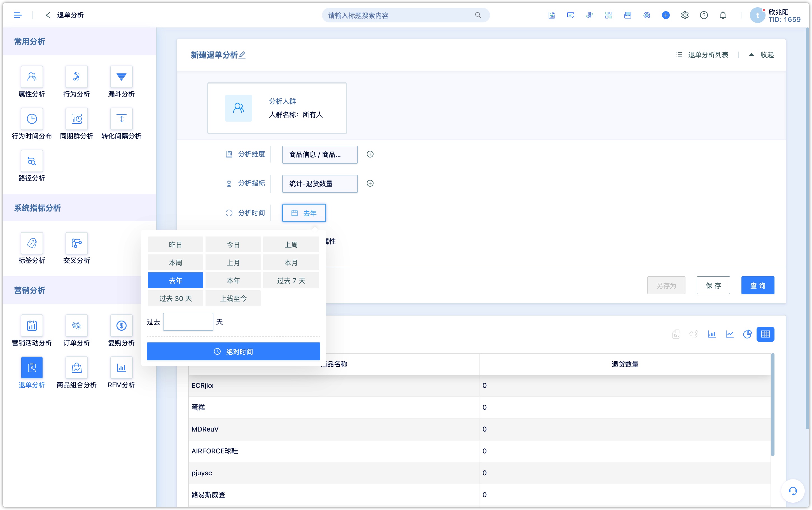
Task: Open 退单分析列表 link
Action: coord(702,55)
